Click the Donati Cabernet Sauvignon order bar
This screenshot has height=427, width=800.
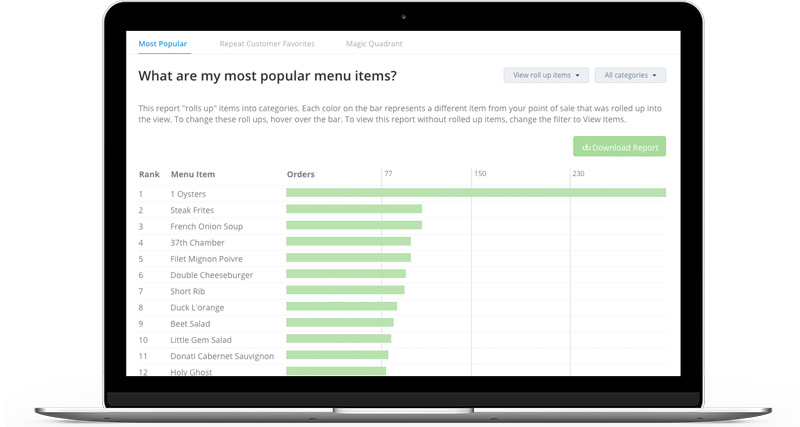pos(337,355)
